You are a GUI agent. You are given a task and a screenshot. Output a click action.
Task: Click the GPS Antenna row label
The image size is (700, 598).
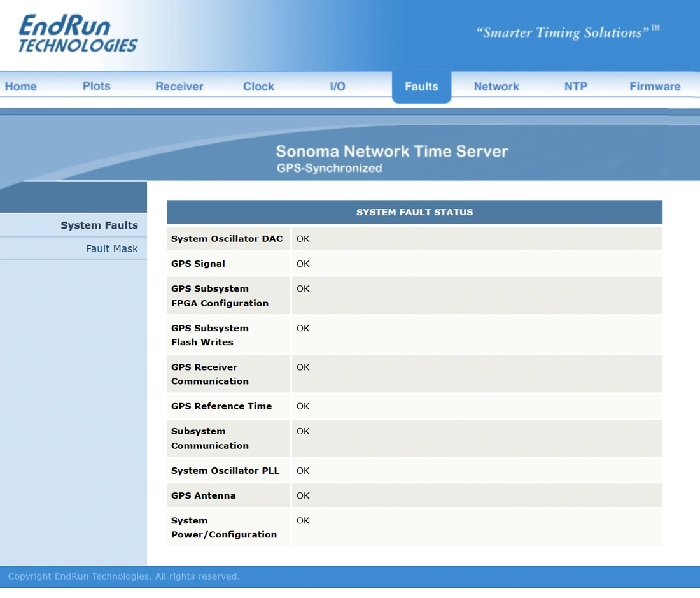[x=203, y=495]
